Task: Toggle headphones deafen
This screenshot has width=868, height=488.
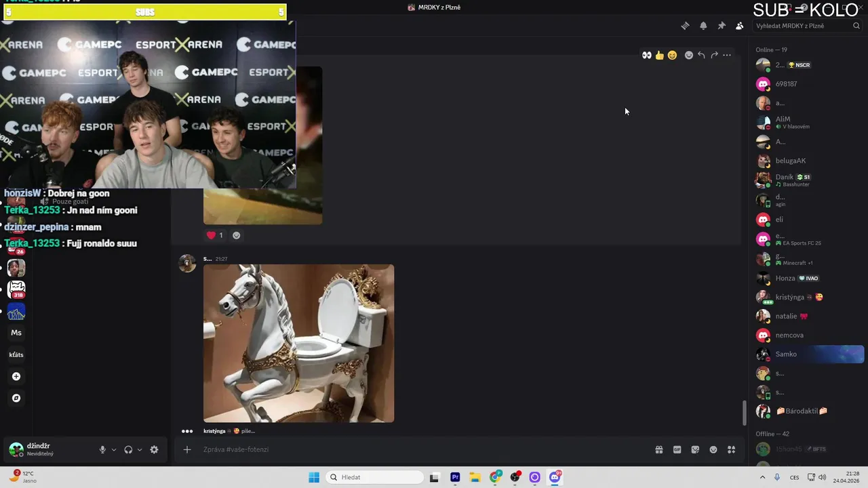Action: point(128,449)
